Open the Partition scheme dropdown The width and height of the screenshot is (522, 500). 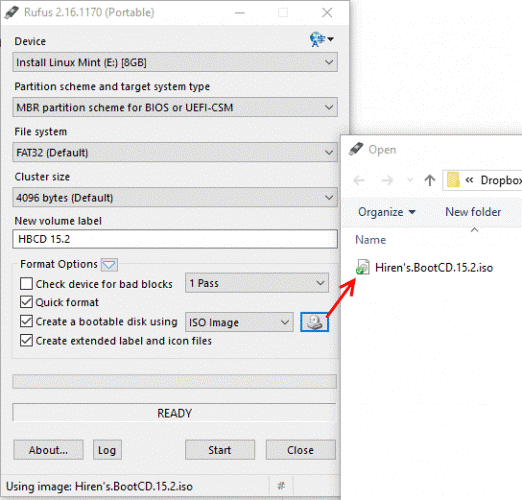[175, 107]
